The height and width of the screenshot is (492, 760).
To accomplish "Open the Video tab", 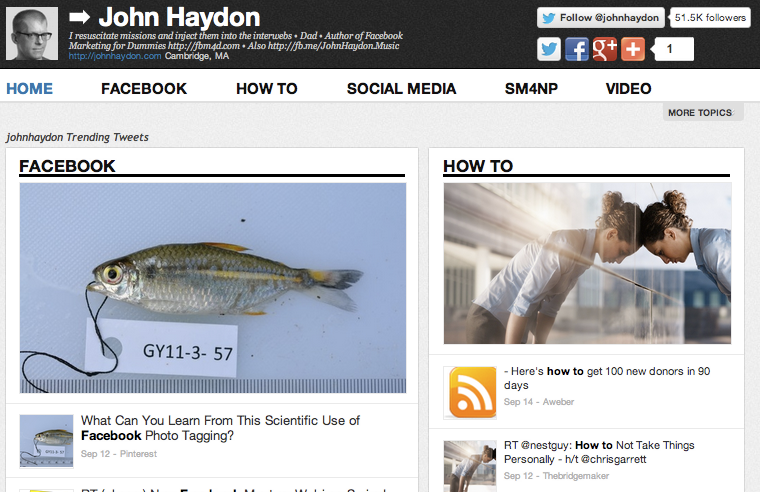I will pos(629,89).
